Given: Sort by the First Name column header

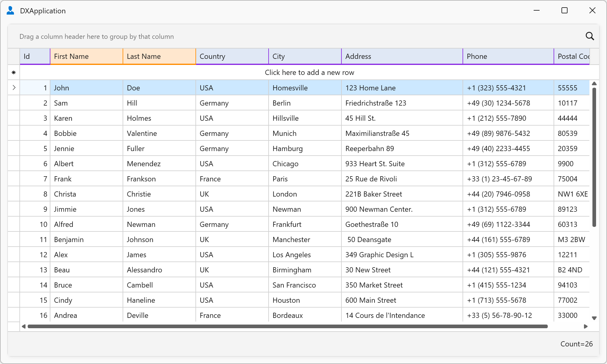Looking at the screenshot, I should [86, 56].
